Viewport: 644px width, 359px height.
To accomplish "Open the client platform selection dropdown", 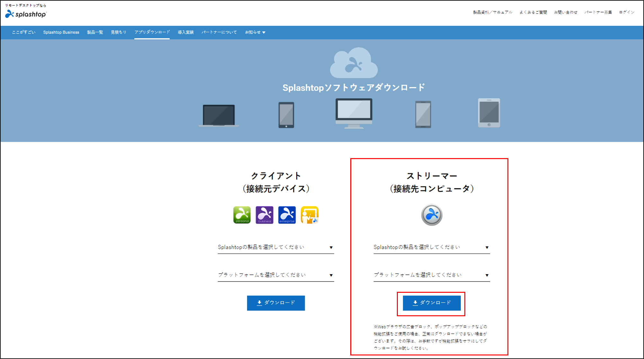I will click(x=276, y=275).
